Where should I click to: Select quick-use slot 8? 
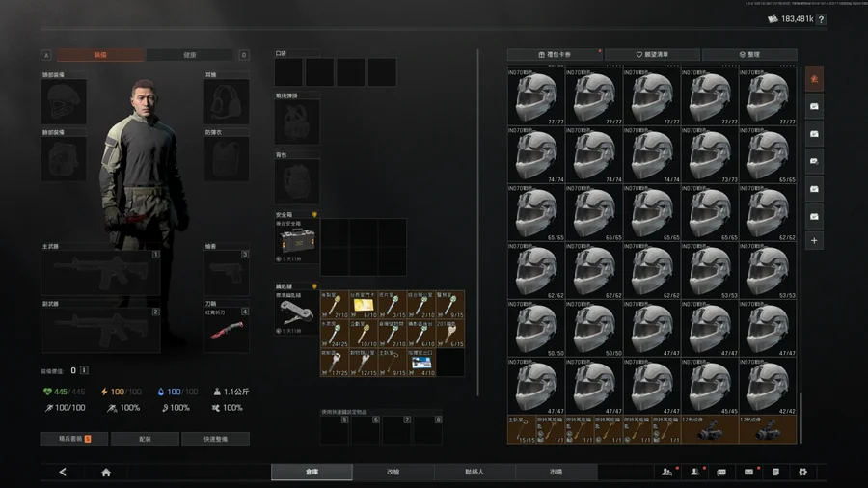tap(428, 430)
